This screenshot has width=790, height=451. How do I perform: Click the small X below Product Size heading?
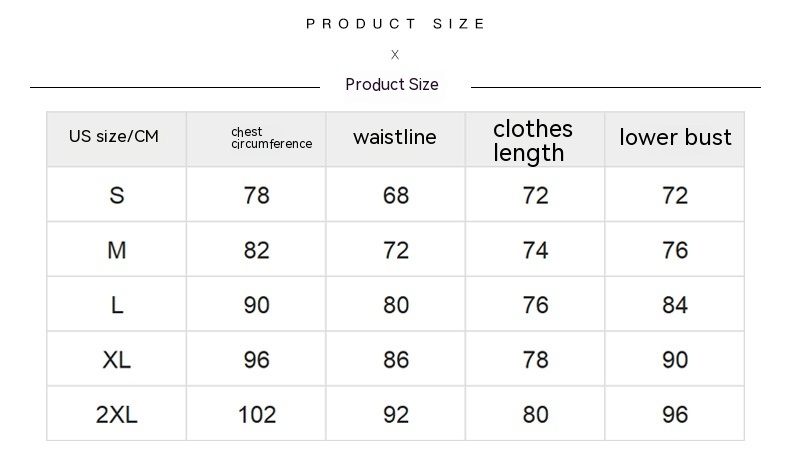click(395, 55)
